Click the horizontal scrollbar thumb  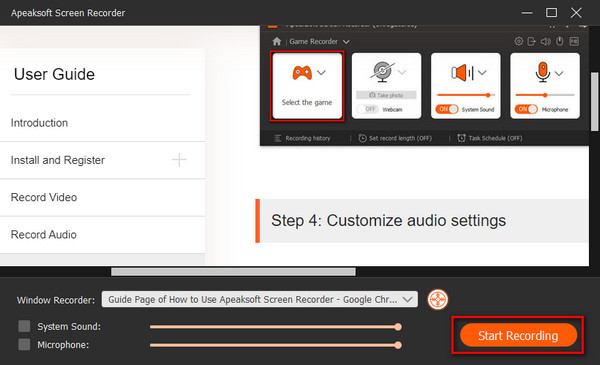(233, 272)
